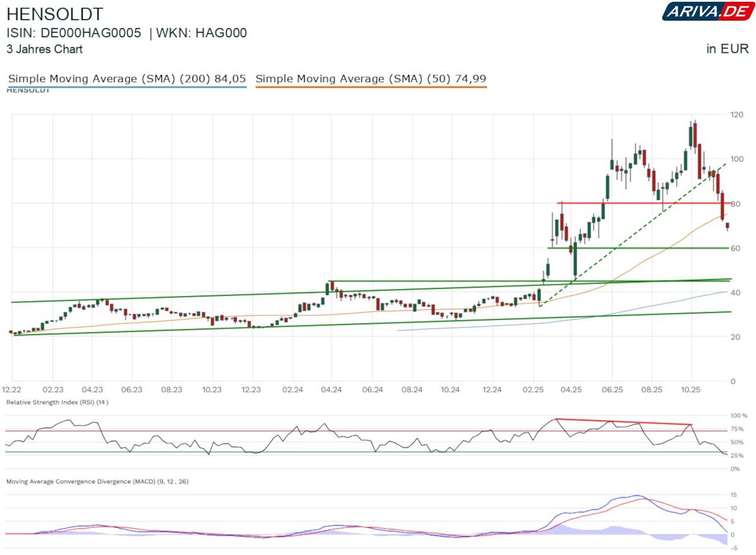756x555 pixels.
Task: Click the MACD (9, 12, 26) indicator label
Action: coord(98,481)
